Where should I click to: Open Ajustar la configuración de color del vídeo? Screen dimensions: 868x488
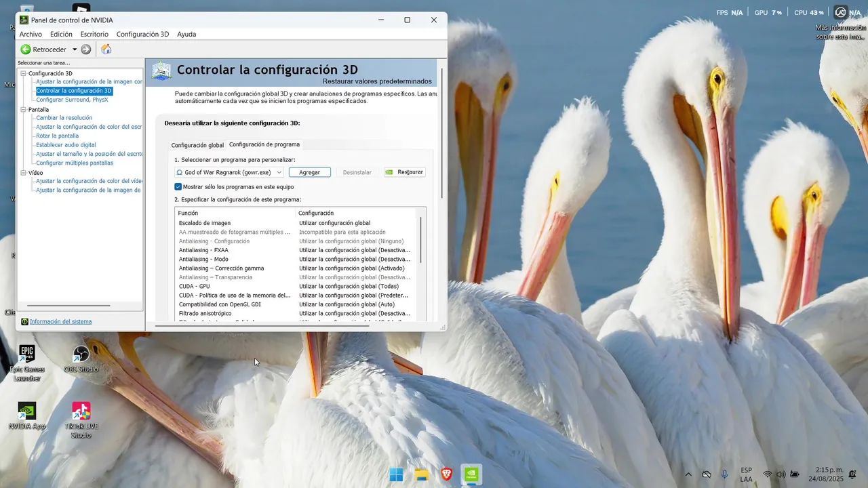point(89,181)
